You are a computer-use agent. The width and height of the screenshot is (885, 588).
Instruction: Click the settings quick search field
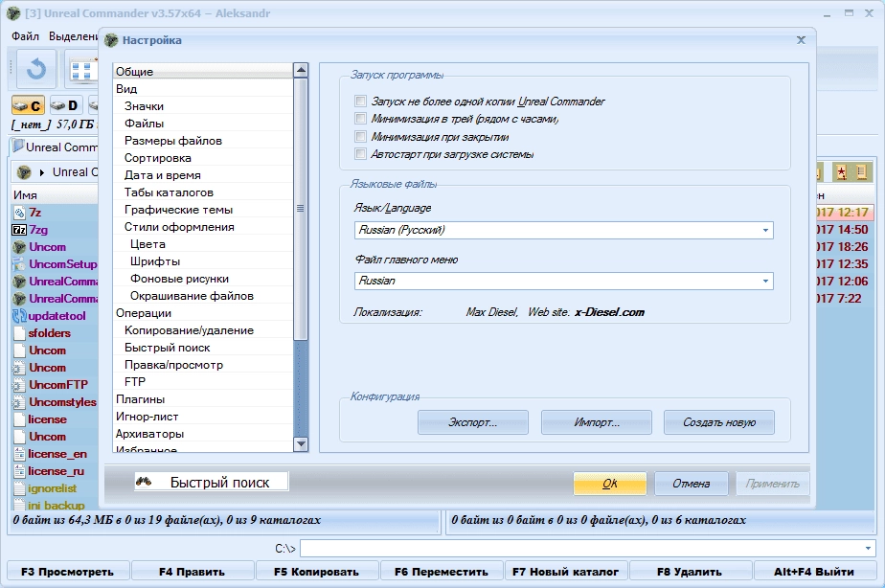[211, 482]
